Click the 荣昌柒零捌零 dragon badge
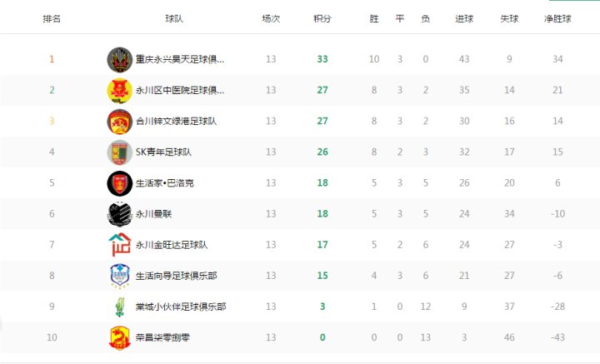 (119, 337)
